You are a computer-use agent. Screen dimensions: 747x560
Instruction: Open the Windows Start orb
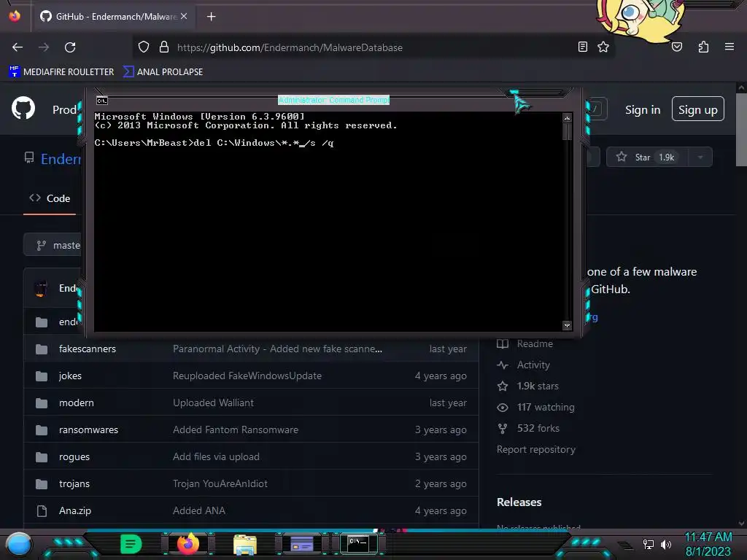click(18, 545)
